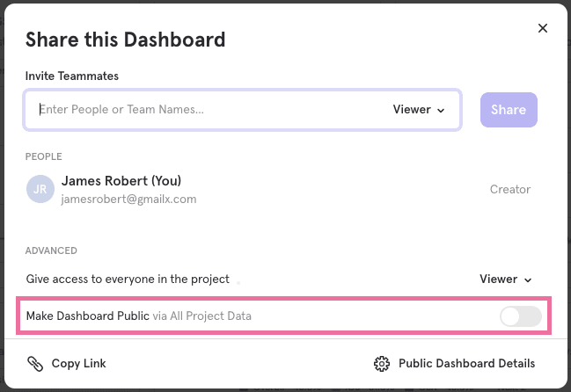
Task: Toggle Make Dashboard Public switch
Action: click(x=520, y=316)
